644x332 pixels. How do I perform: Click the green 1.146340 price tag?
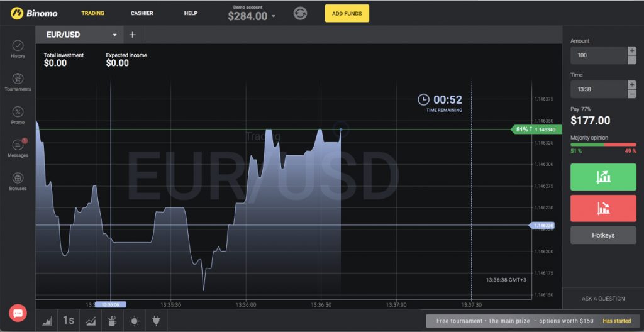tap(536, 130)
